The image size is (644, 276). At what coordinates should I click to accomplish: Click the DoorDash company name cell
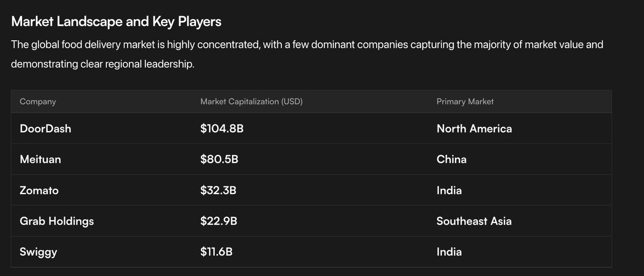pyautogui.click(x=45, y=129)
